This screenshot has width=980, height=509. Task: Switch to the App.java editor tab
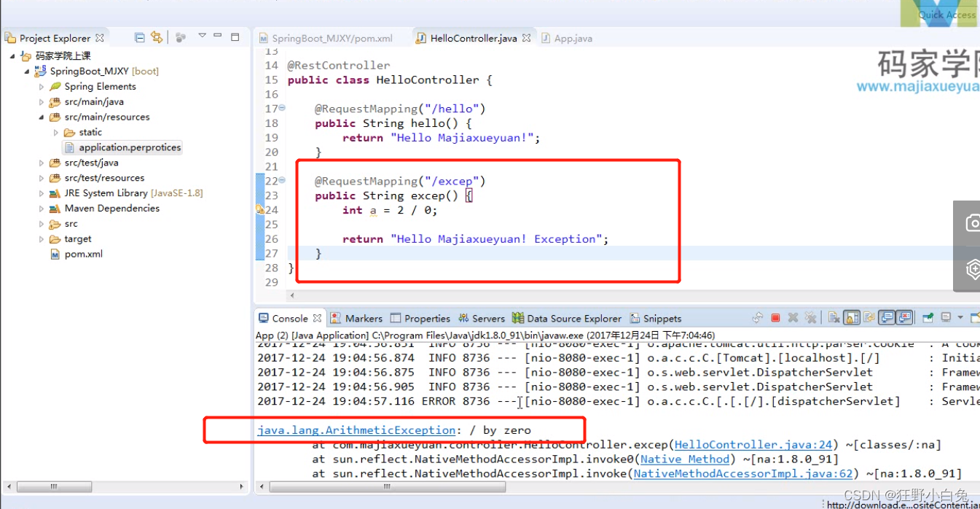tap(567, 38)
